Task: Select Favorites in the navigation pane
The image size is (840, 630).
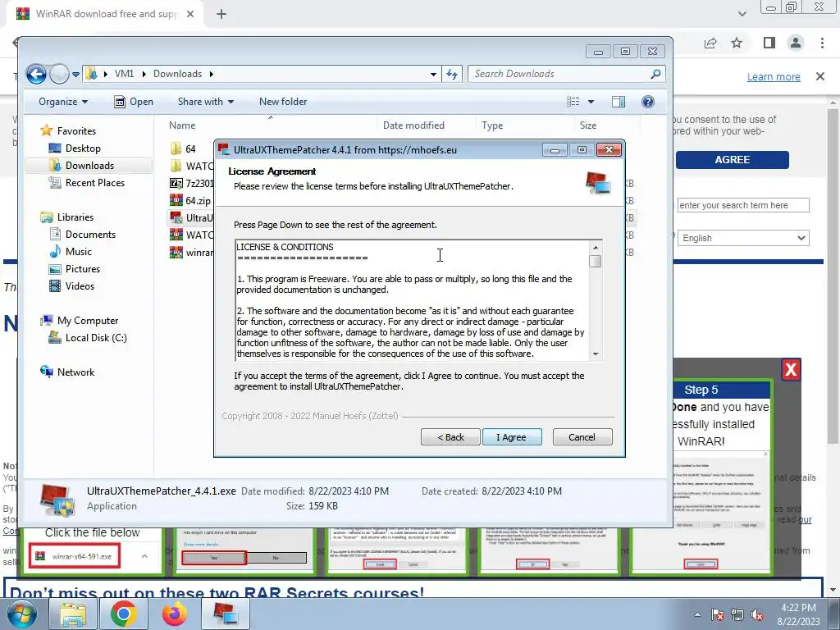Action: (68, 130)
